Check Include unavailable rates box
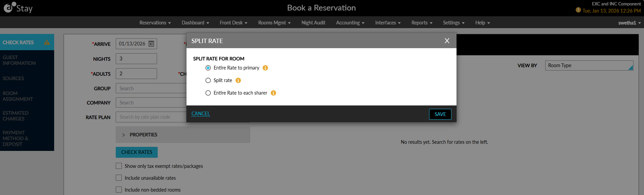The width and height of the screenshot is (644, 195). (x=119, y=178)
